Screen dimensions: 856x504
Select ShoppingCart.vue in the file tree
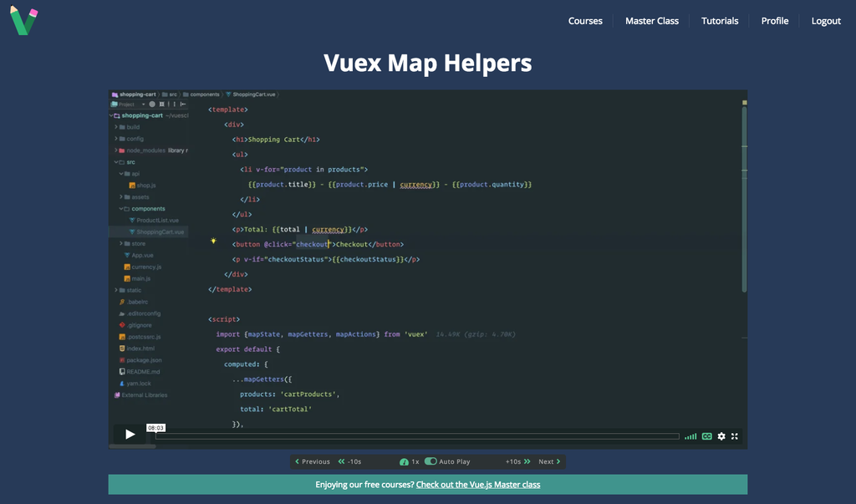156,232
